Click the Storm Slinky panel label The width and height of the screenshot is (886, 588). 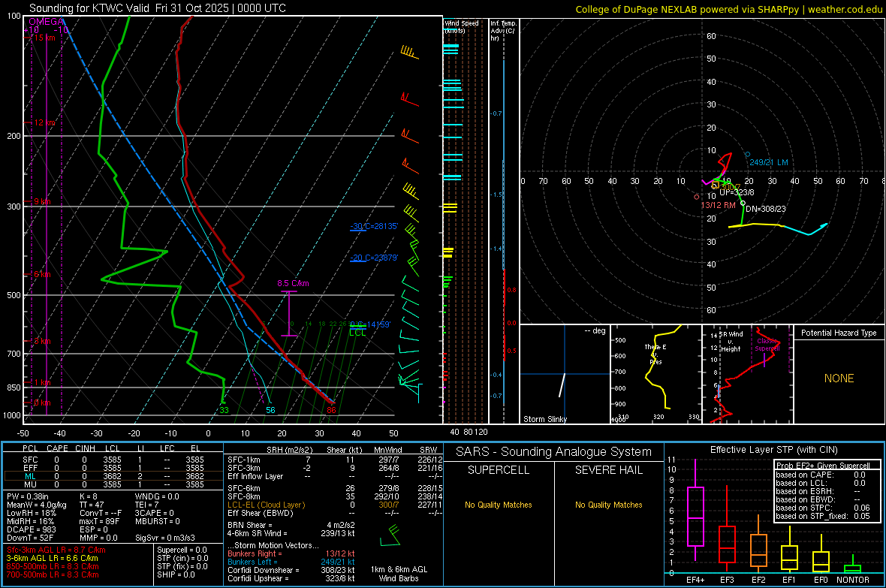click(x=544, y=419)
